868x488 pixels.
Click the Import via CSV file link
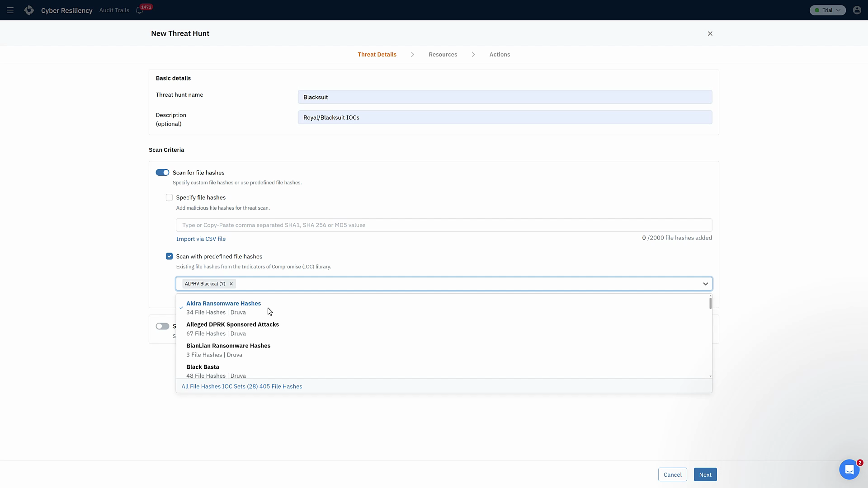coord(201,239)
